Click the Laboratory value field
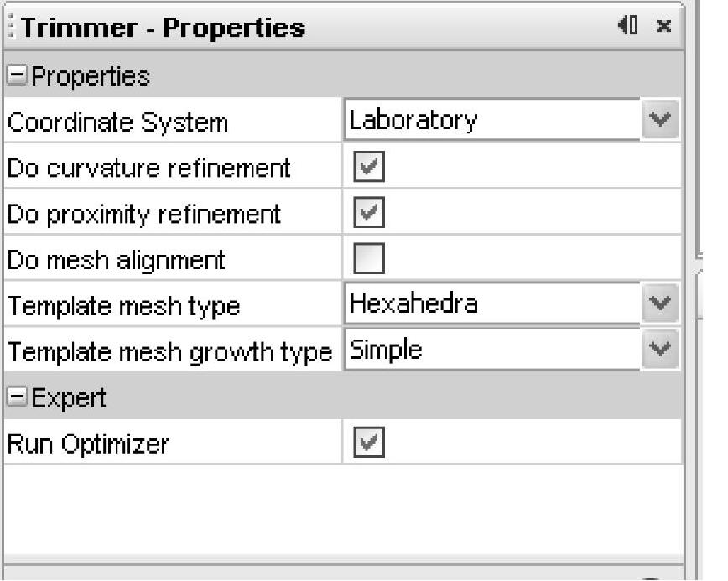728x581 pixels. [x=492, y=120]
